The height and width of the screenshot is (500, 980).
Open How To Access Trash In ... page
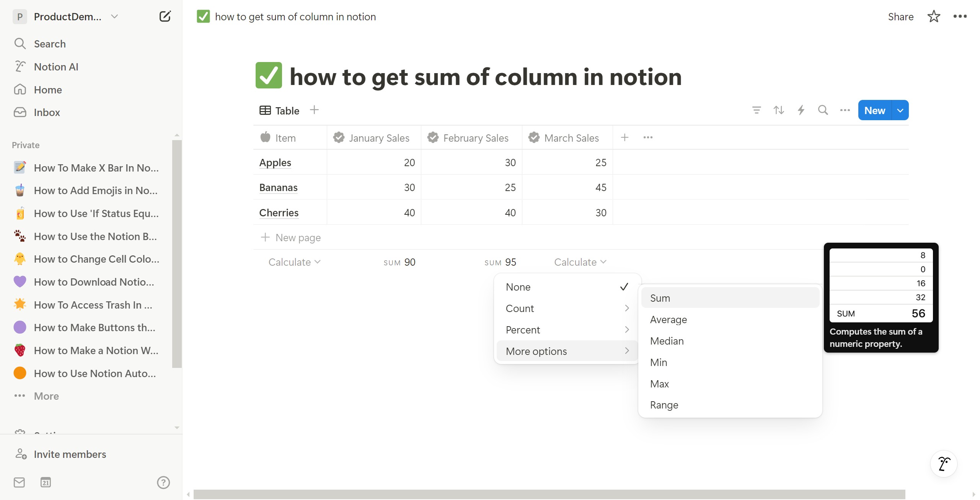[x=93, y=305]
